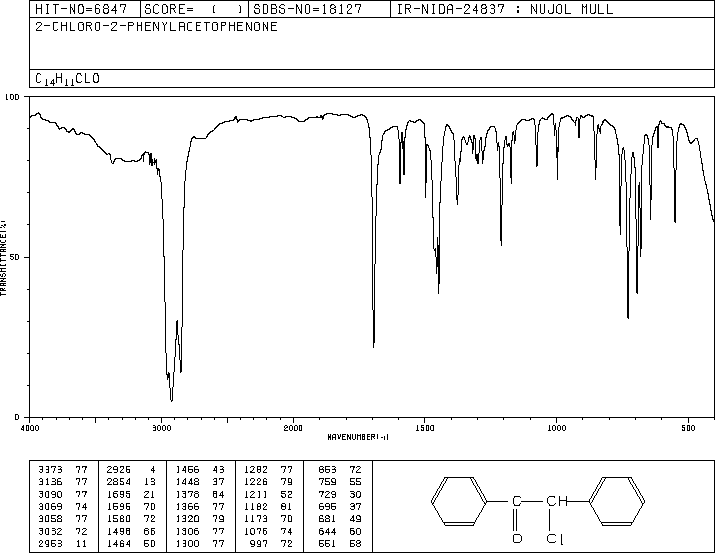
Task: Click the left phenyl ring in structure
Action: click(459, 501)
